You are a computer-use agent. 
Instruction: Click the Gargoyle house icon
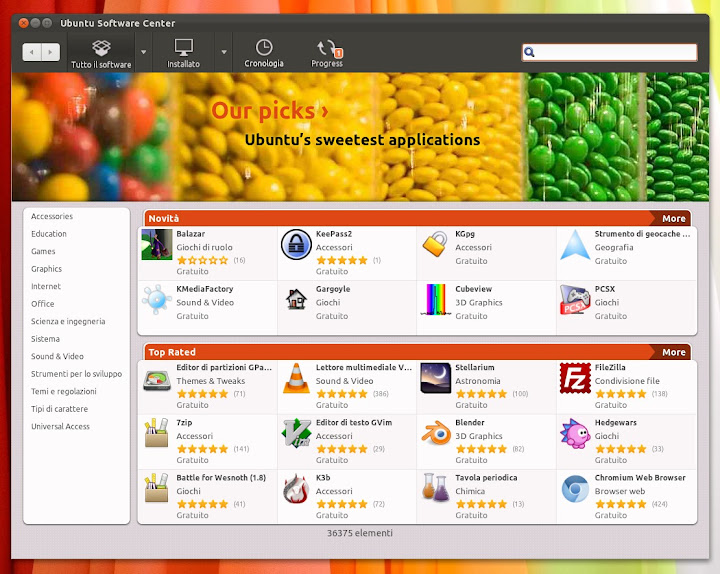click(x=296, y=299)
